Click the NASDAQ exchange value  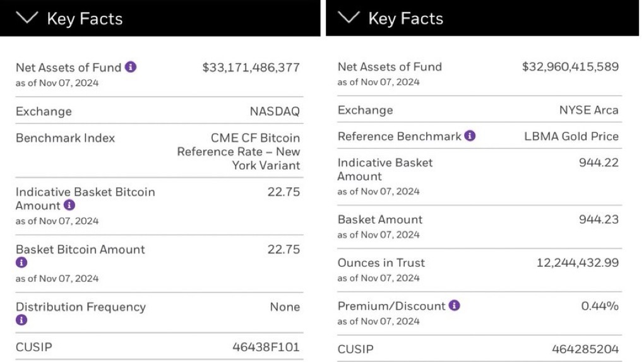click(x=275, y=112)
